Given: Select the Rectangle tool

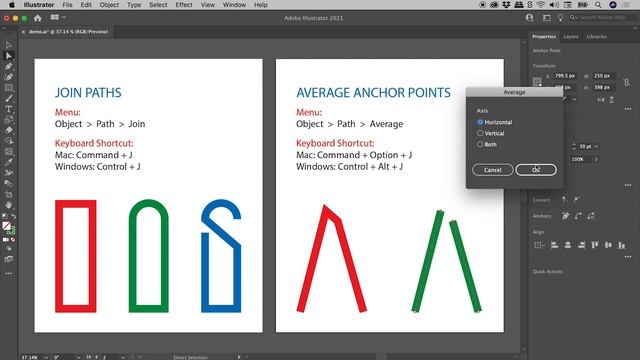Looking at the screenshot, I should 9,87.
